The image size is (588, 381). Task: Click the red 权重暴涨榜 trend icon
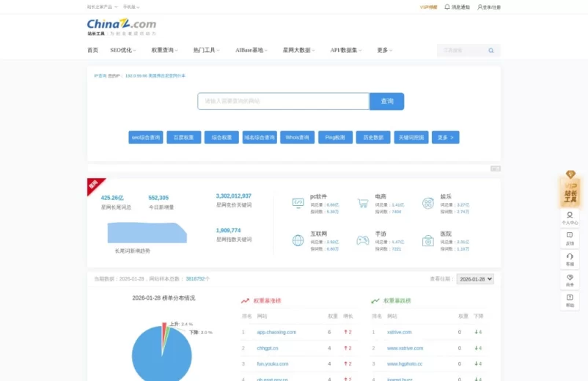[x=246, y=301]
